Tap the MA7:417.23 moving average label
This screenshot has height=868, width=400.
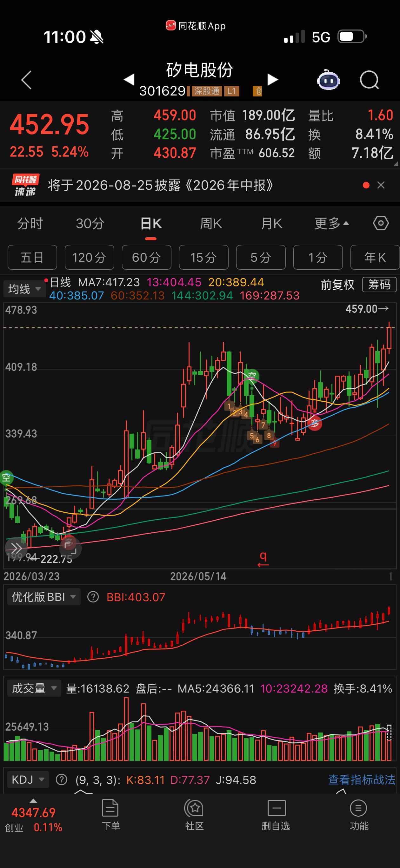coord(109,282)
